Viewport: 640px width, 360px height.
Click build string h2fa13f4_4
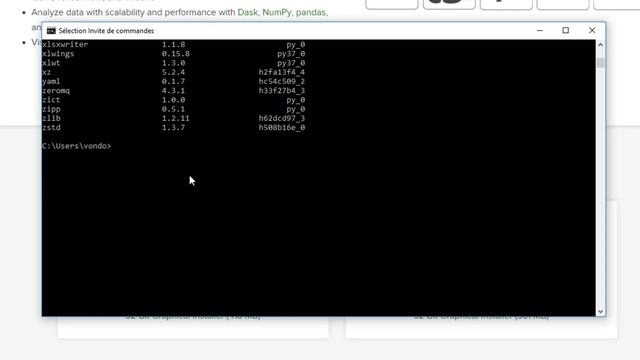tap(282, 72)
